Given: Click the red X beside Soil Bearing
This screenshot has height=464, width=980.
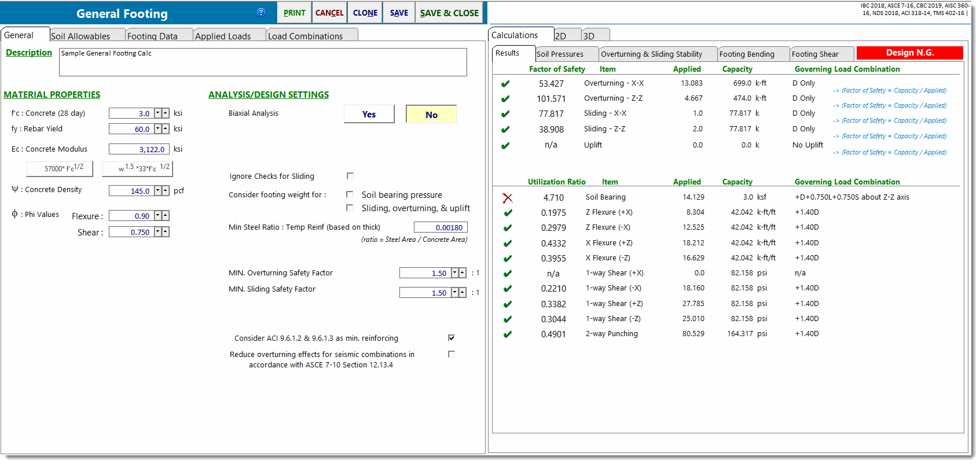Looking at the screenshot, I should coord(508,198).
